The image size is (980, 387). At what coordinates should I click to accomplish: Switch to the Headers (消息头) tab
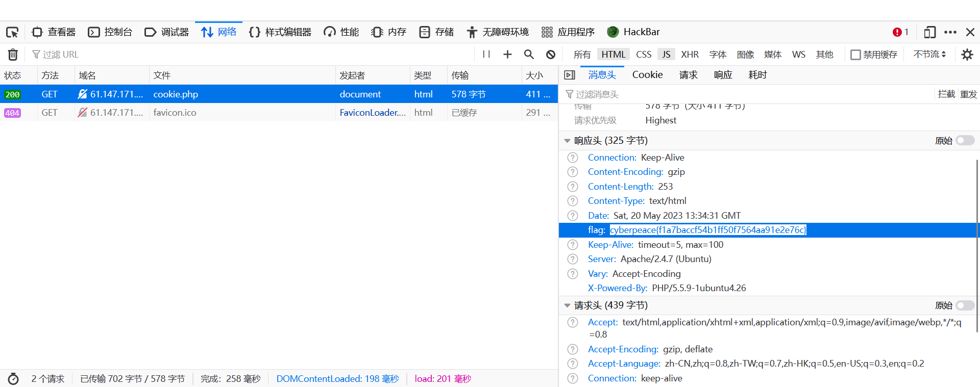click(x=602, y=75)
